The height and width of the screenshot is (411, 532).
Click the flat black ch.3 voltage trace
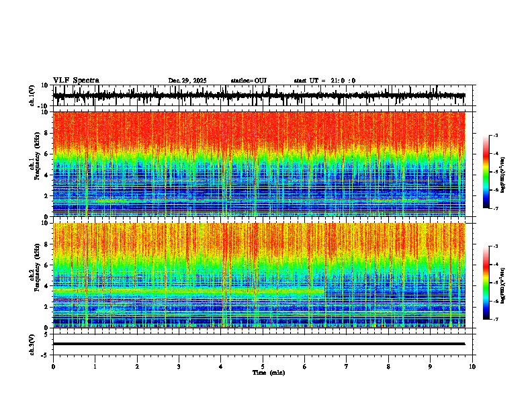(x=259, y=344)
